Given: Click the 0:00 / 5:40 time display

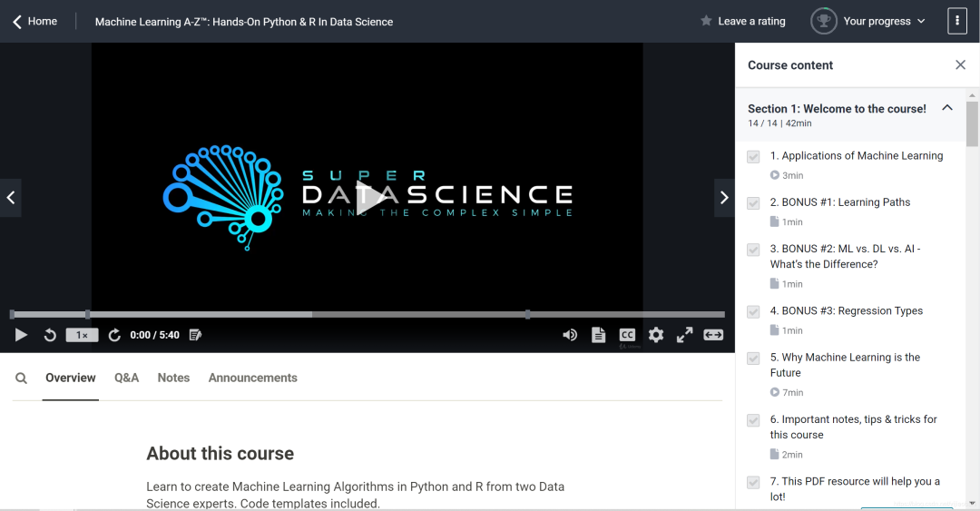Looking at the screenshot, I should (x=154, y=335).
